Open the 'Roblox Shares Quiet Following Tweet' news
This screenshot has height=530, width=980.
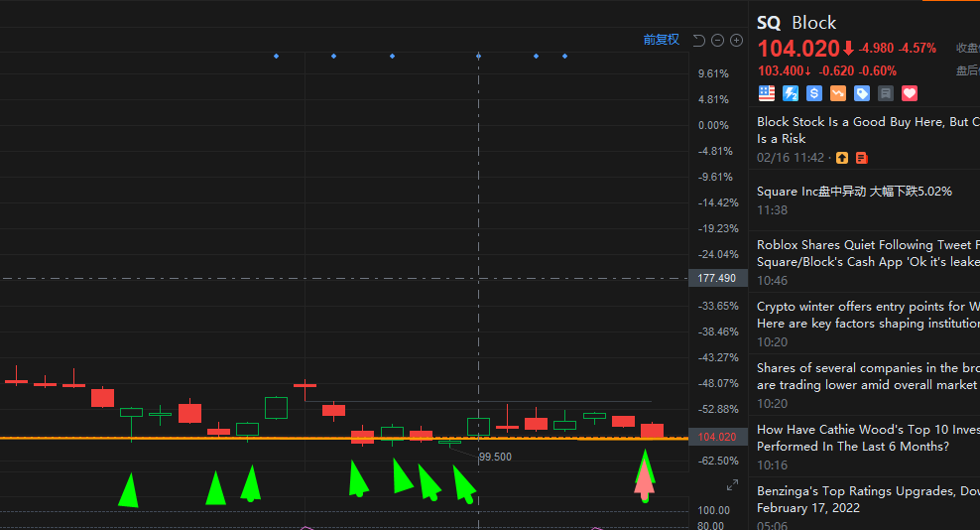(868, 253)
